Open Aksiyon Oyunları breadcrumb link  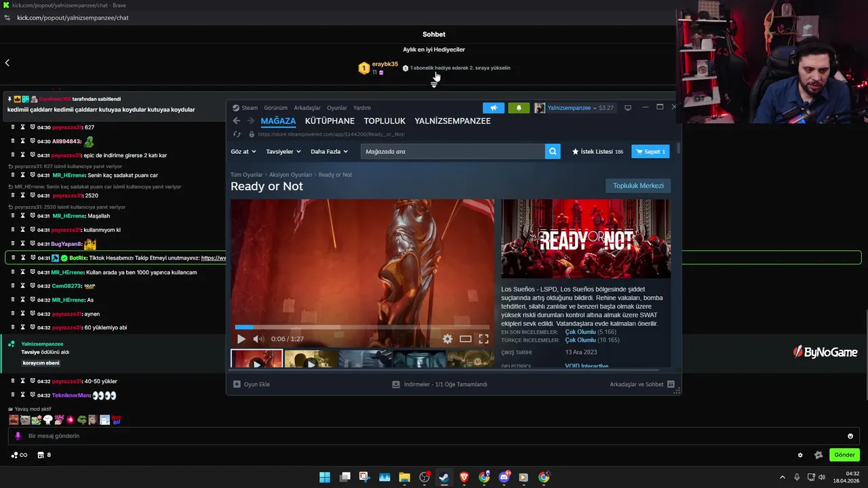[x=291, y=175]
